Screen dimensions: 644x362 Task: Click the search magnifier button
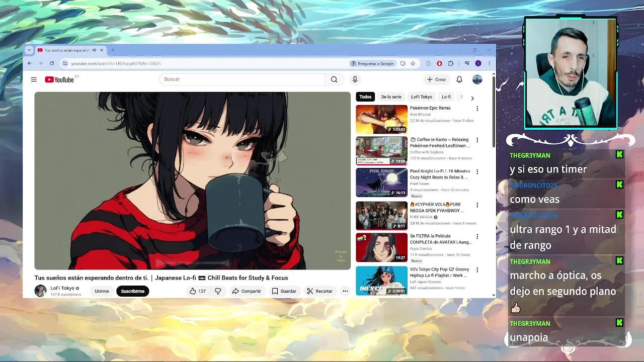(x=334, y=79)
